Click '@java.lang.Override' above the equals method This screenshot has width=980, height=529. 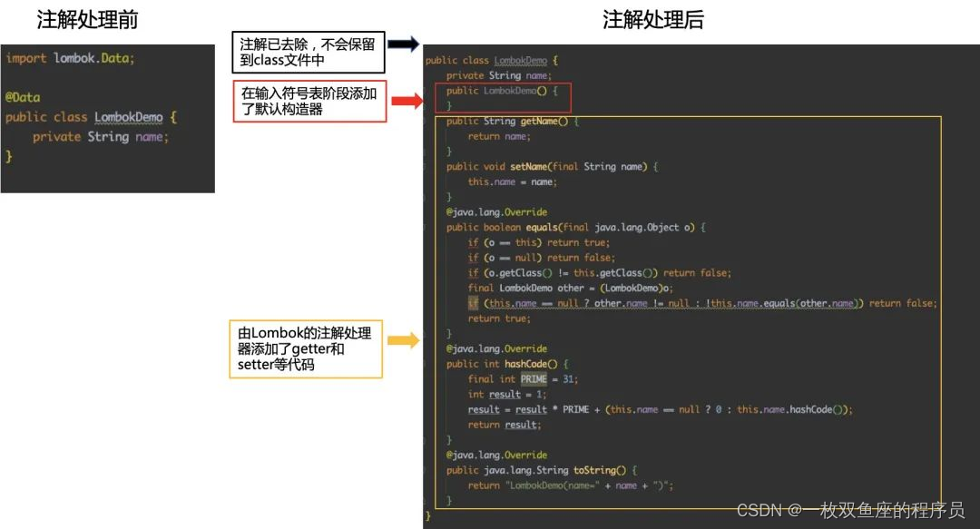[x=497, y=212]
